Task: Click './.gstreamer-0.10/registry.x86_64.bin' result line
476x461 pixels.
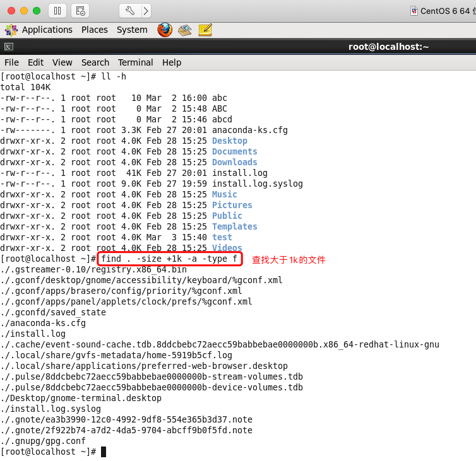Action: click(x=93, y=269)
